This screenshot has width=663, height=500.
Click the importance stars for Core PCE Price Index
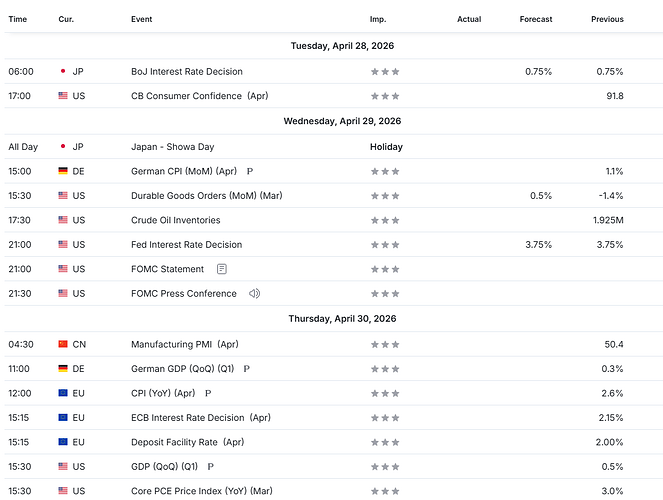point(385,491)
